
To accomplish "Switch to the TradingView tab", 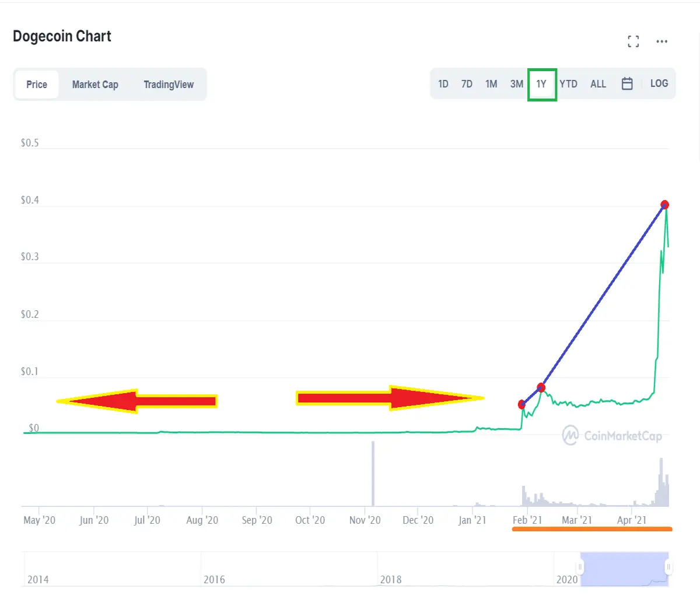I will (x=169, y=85).
